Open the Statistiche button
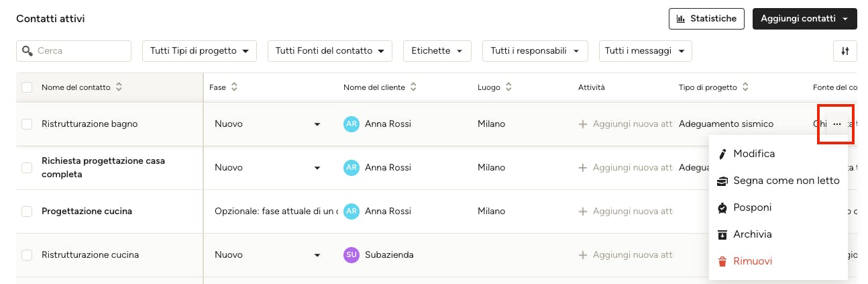 coord(706,19)
